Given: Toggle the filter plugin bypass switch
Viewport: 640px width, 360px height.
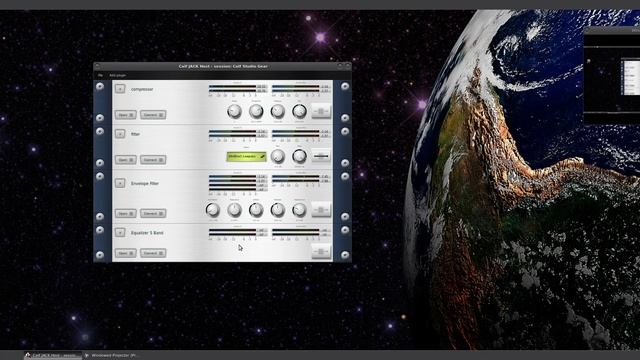Looking at the screenshot, I should tap(321, 156).
